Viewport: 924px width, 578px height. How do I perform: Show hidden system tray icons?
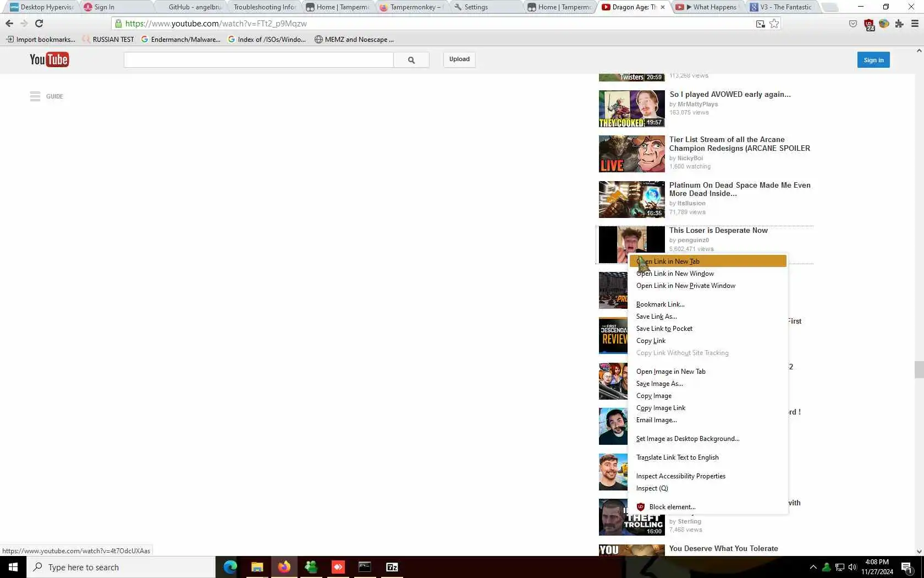pyautogui.click(x=813, y=567)
